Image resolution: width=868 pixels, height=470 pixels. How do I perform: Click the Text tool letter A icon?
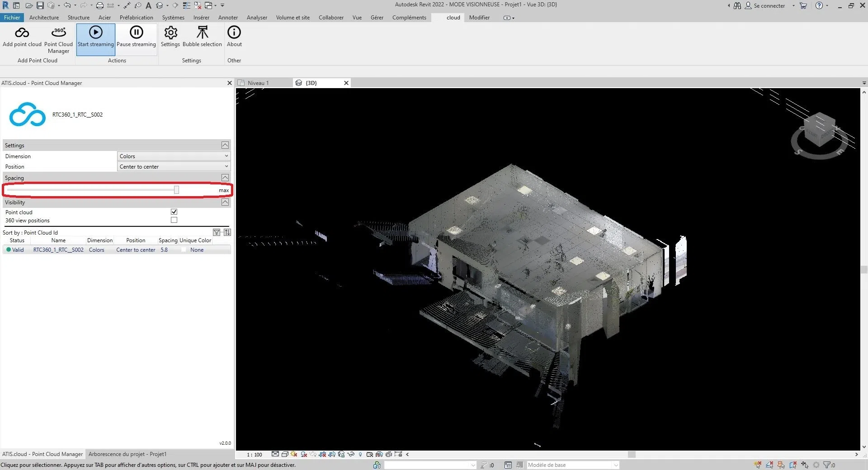pos(148,5)
